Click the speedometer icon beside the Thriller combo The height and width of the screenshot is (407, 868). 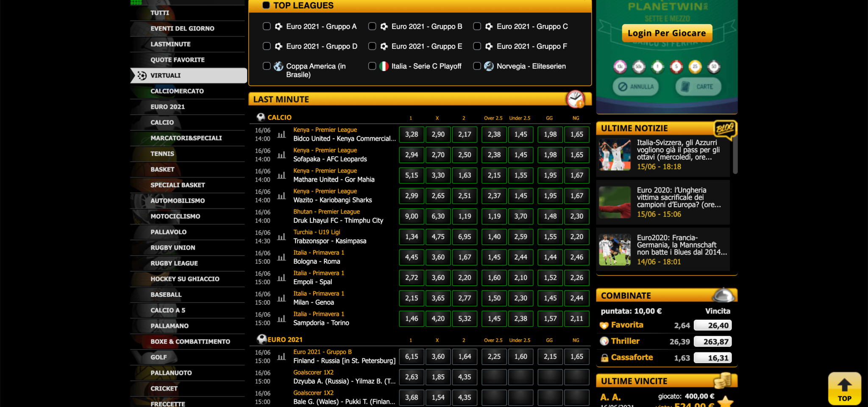(x=604, y=341)
